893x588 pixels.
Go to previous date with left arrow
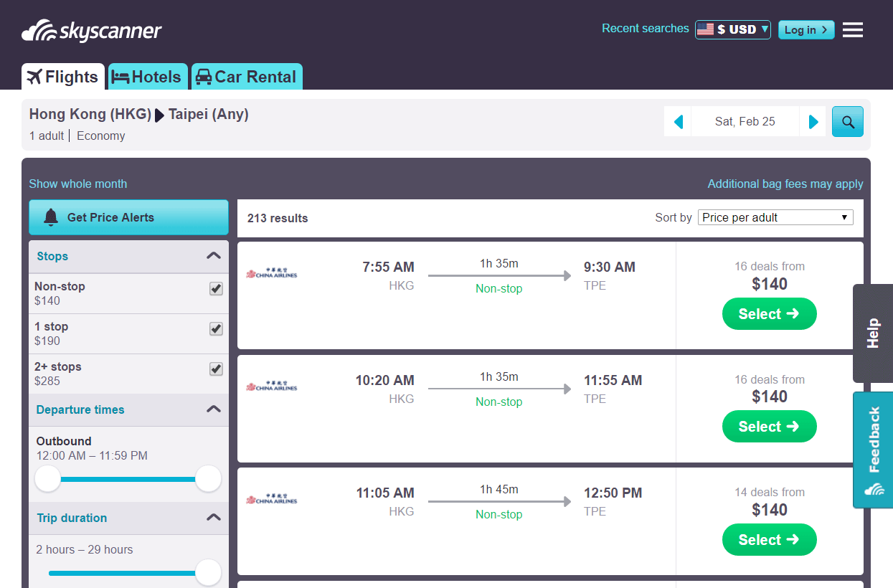click(678, 122)
